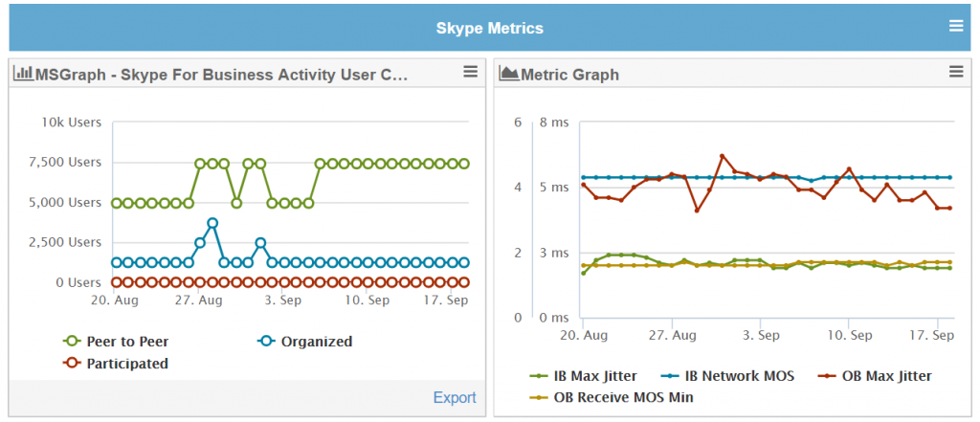Click the bar chart icon beside MSGraph title
Viewport: 980px width, 422px height.
23,73
